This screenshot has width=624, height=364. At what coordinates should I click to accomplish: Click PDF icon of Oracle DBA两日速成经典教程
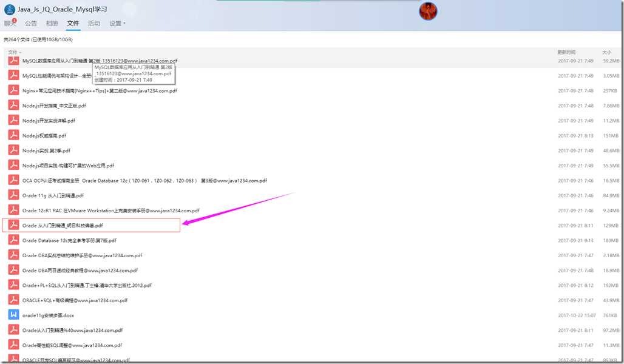tap(13, 270)
